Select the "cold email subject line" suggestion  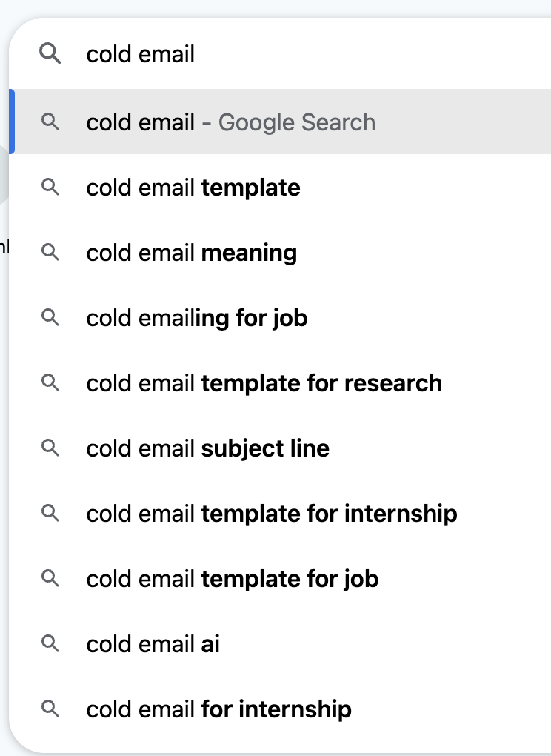[206, 448]
